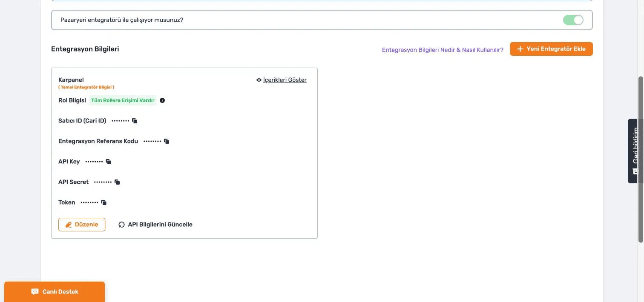Screen dimensions: 644x302
Task: Copy the Entegrasyon Referans Kodu value
Action: [x=167, y=141]
